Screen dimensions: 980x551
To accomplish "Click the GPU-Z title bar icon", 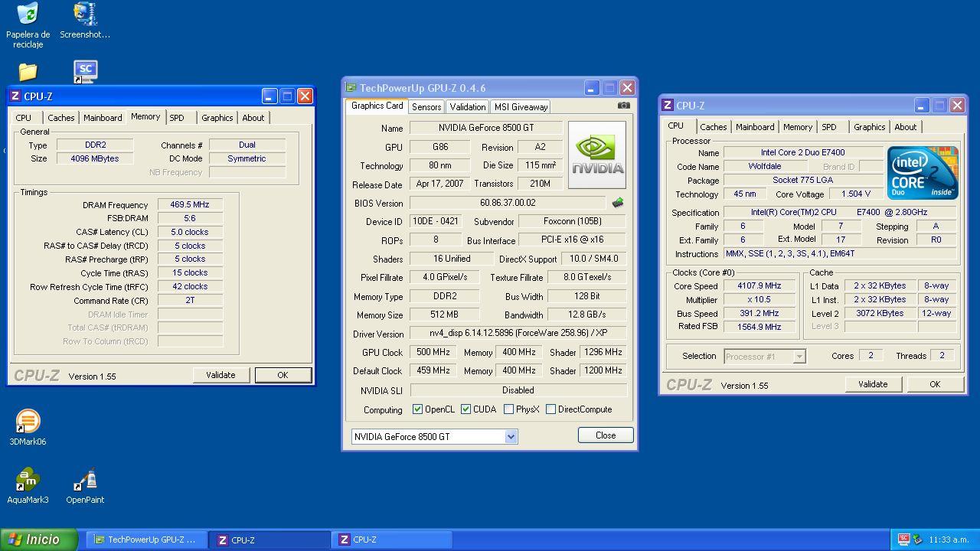I will click(351, 88).
